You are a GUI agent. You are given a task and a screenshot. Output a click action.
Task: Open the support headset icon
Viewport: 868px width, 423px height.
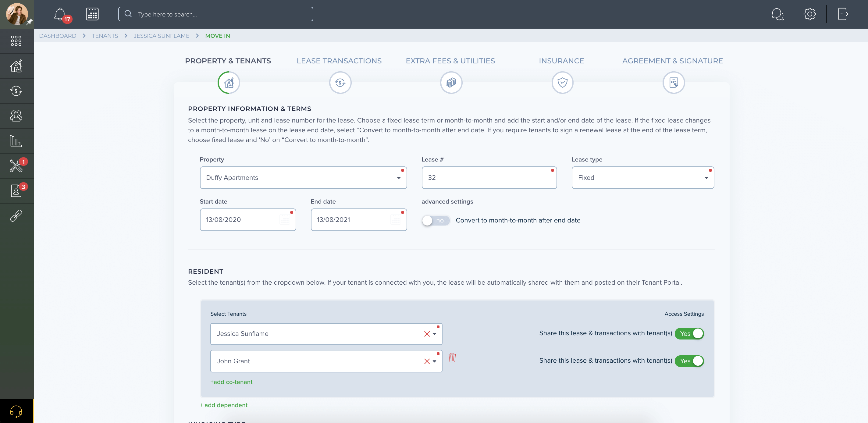click(x=16, y=411)
